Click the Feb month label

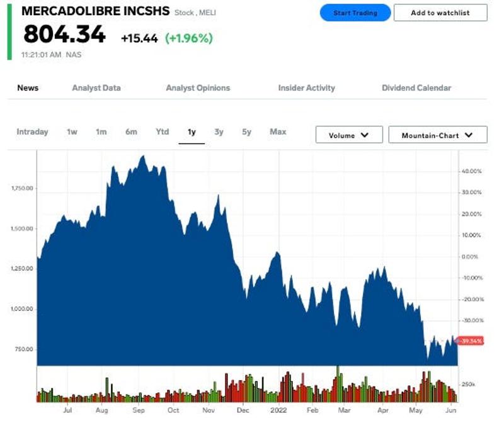point(312,410)
